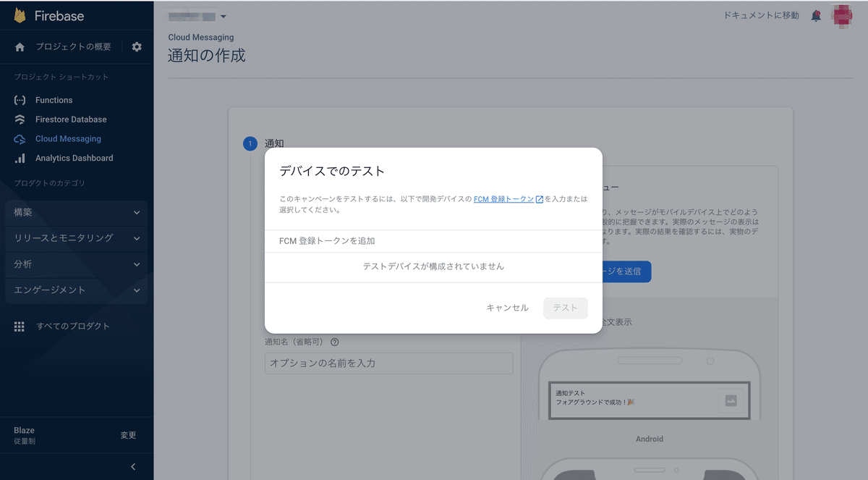Expand the エンゲージメント category
The height and width of the screenshot is (480, 868).
tap(77, 290)
